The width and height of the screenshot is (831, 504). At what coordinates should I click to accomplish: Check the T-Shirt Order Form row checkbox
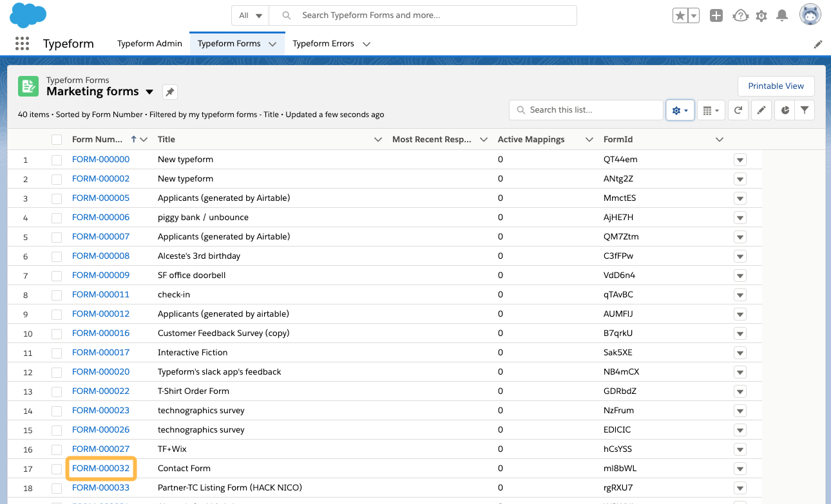(57, 391)
